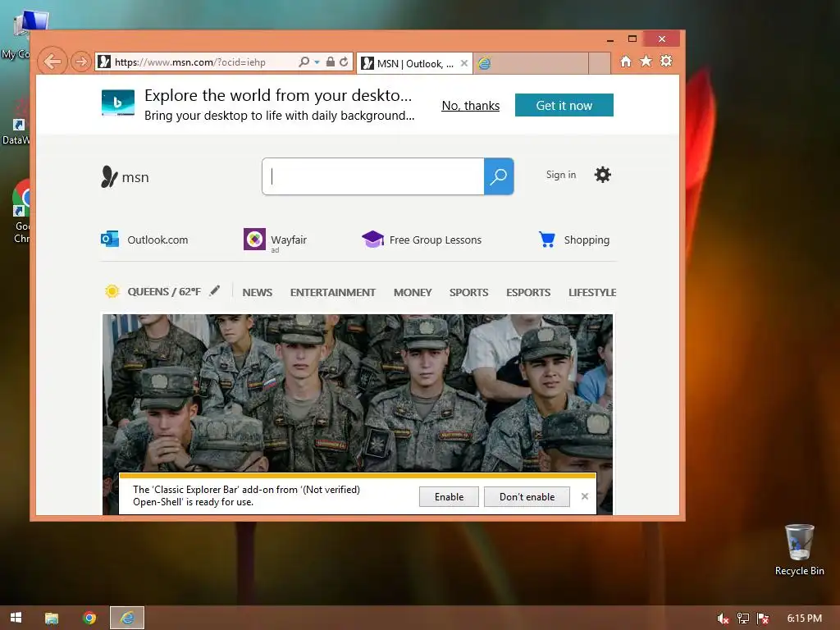Open a new tab with the IE icon tab

pyautogui.click(x=531, y=63)
